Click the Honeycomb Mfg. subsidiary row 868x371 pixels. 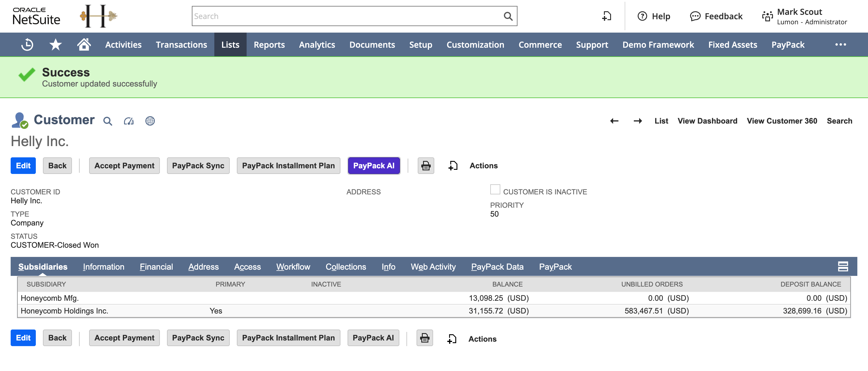tap(434, 298)
